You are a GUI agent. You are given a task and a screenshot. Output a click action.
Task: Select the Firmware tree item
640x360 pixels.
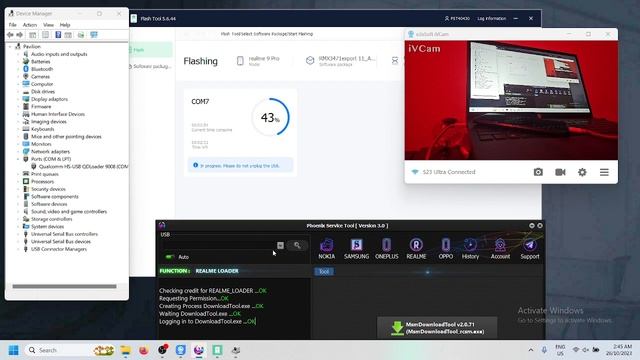click(41, 107)
